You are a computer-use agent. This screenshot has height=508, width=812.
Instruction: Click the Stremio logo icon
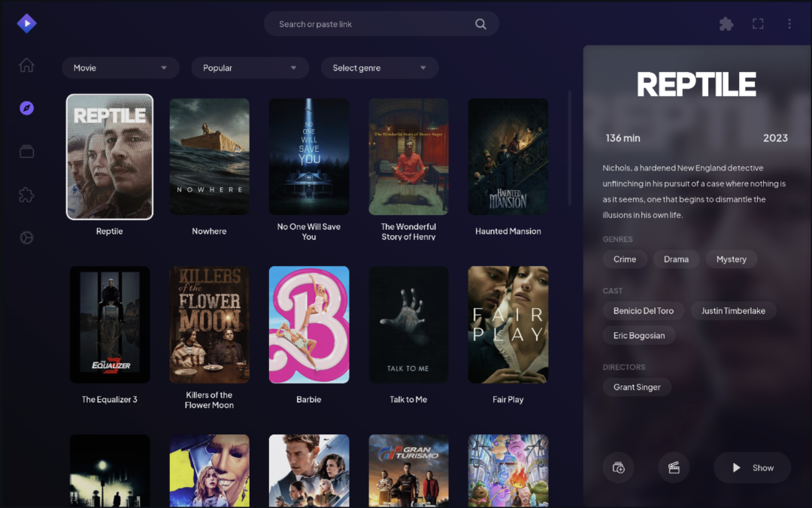click(26, 24)
